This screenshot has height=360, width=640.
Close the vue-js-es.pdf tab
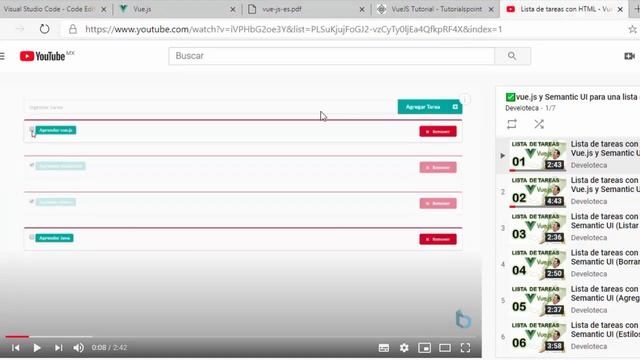click(362, 9)
